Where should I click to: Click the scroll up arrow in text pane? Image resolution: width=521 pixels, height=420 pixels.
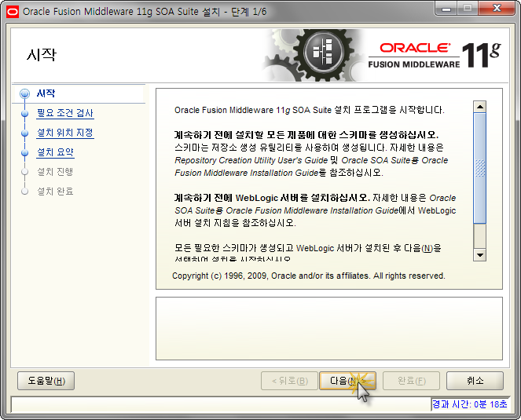click(x=480, y=107)
